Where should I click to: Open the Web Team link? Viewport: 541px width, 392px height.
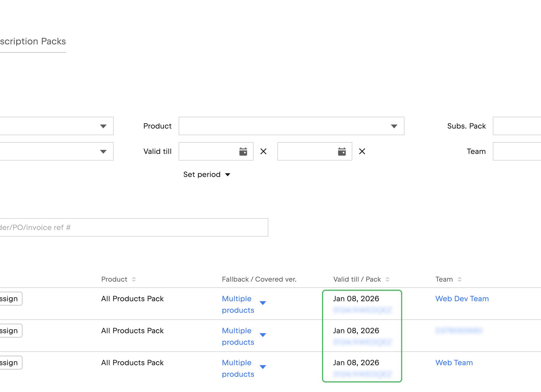coord(454,363)
